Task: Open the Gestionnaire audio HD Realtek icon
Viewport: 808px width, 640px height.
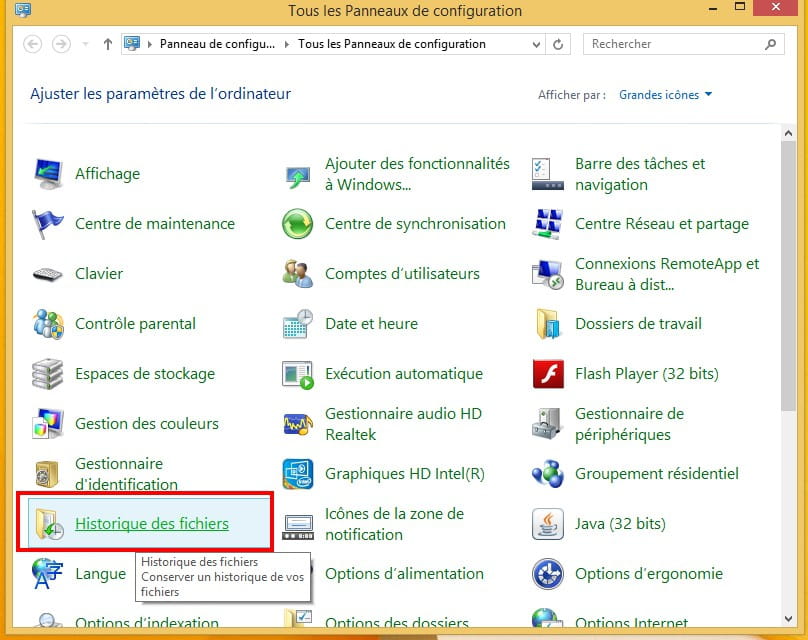Action: point(298,424)
